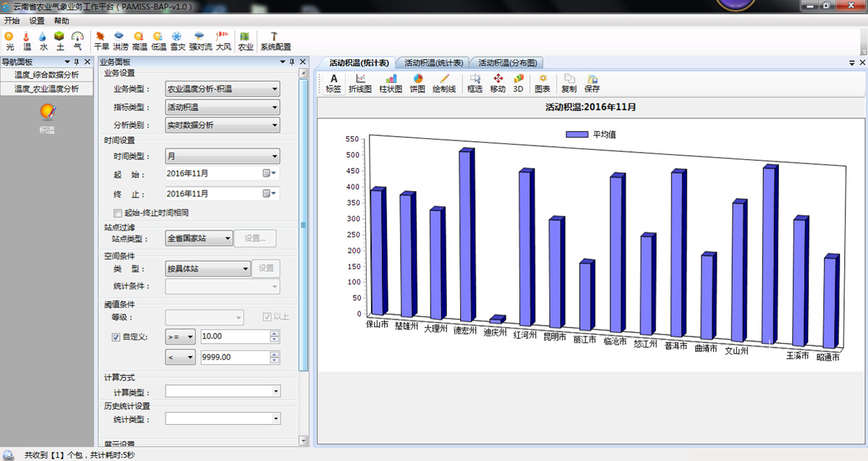868x461 pixels.
Task: Select the 温 (temperature) thermometer icon
Action: [x=27, y=41]
